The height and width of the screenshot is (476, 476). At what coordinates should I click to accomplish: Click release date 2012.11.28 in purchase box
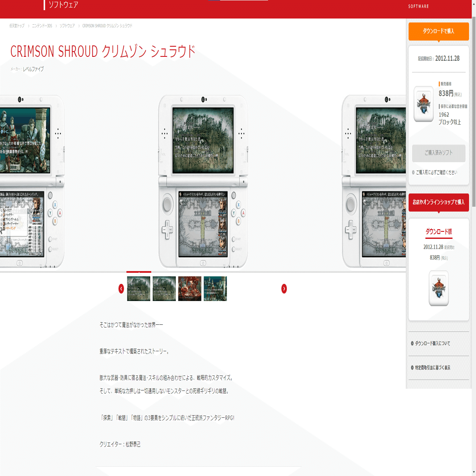pyautogui.click(x=447, y=59)
